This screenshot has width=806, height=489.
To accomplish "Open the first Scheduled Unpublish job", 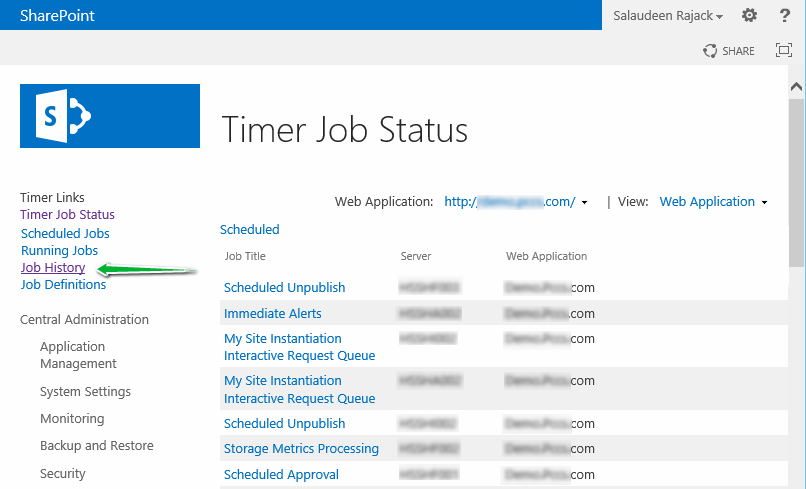I will coord(284,287).
